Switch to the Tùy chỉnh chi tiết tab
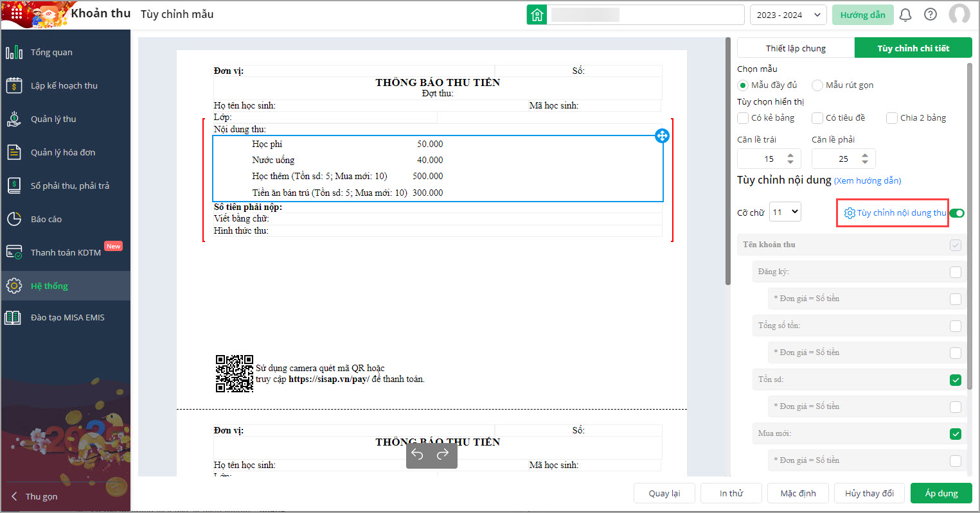This screenshot has width=980, height=513. pos(913,48)
